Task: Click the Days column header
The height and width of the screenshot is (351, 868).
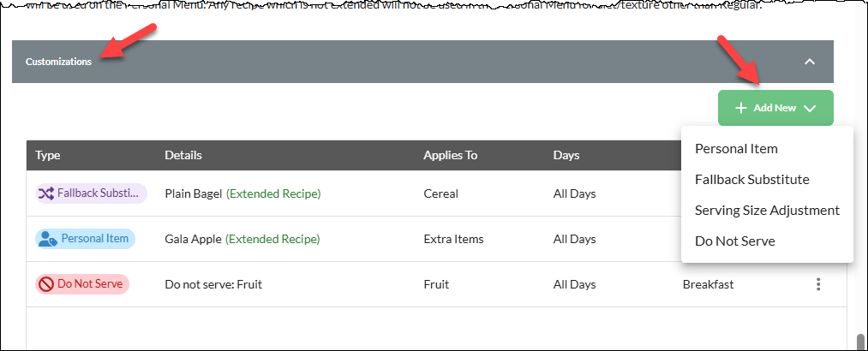Action: point(566,155)
